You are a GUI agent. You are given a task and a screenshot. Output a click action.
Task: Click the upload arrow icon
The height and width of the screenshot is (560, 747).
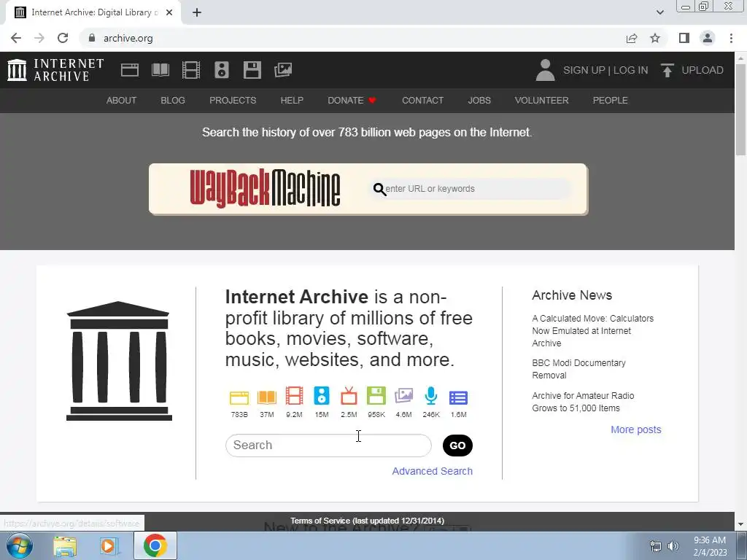667,70
